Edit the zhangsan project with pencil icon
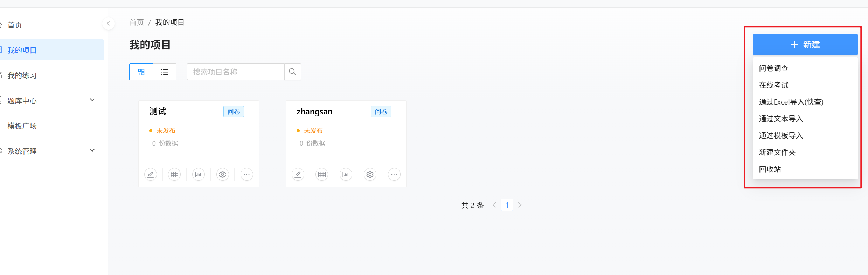The height and width of the screenshot is (275, 868). tap(298, 174)
